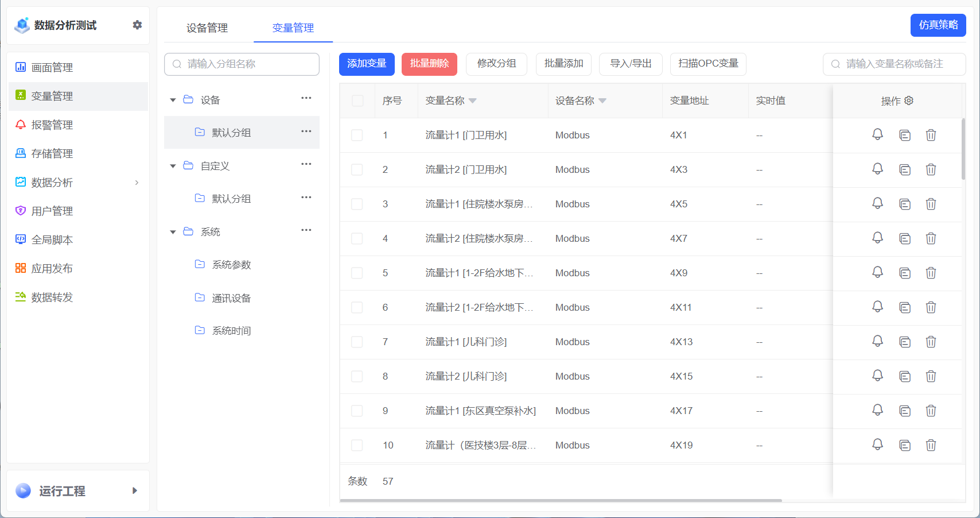Viewport: 980px width, 518px height.
Task: Collapse the 设备 folder in the tree
Action: 173,99
